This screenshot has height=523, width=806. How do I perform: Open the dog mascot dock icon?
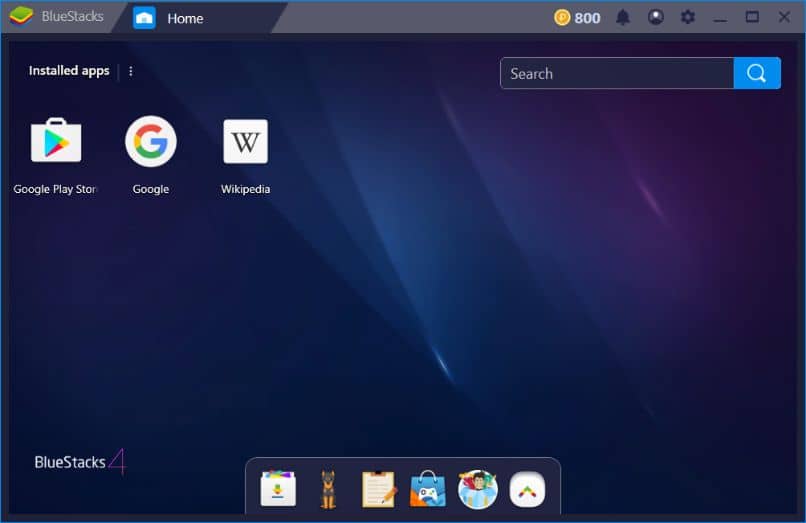[328, 489]
